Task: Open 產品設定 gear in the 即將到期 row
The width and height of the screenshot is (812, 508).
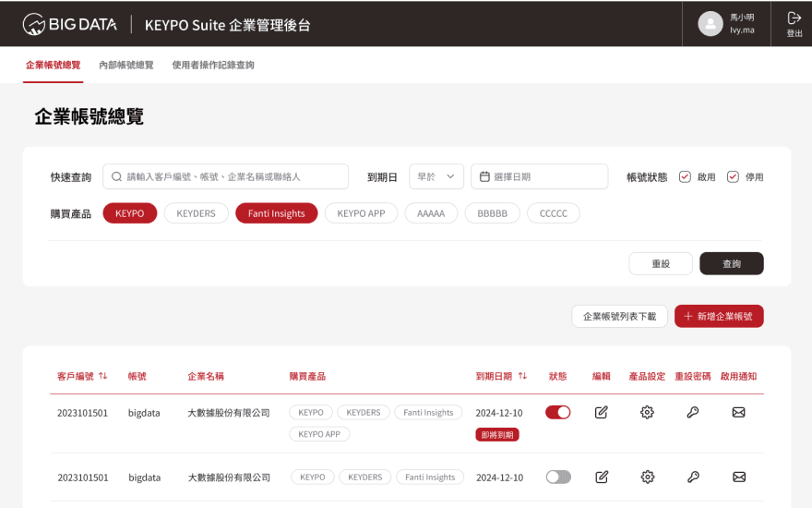Action: 647,413
